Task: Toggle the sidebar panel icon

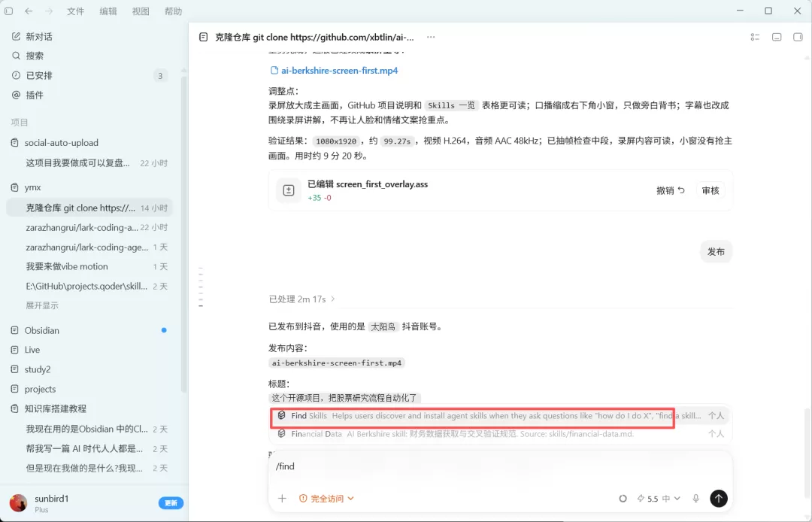Action: pyautogui.click(x=9, y=11)
